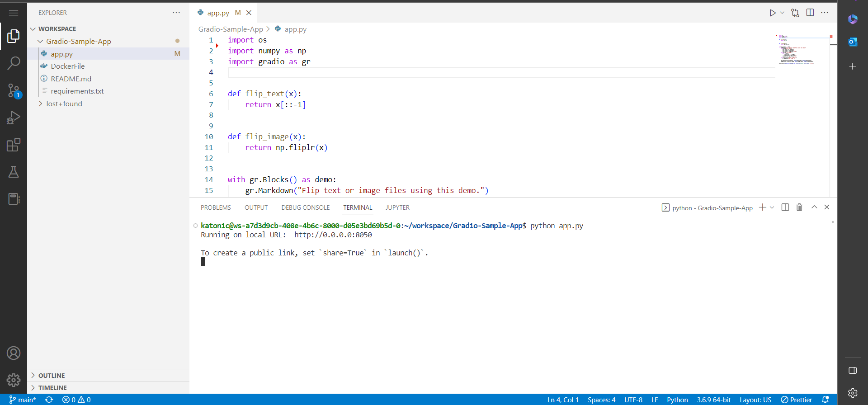Change the LF end of line sequence
The width and height of the screenshot is (868, 405).
click(655, 400)
